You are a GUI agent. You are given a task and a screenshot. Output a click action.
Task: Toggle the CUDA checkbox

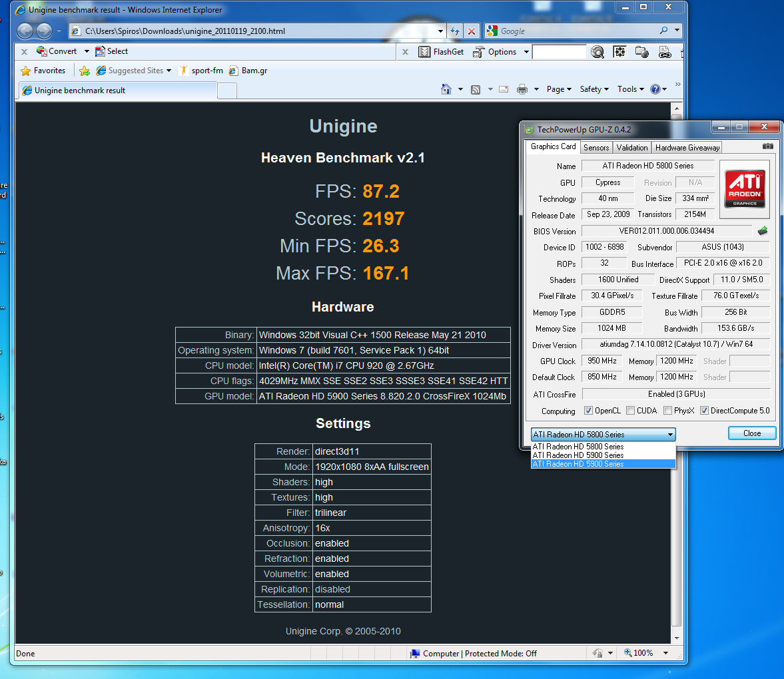coord(631,411)
